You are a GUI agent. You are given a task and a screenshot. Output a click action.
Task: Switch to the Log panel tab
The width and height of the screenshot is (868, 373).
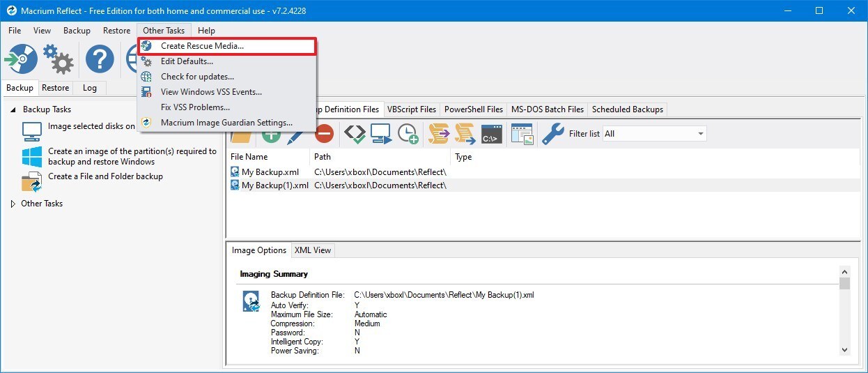pos(90,88)
